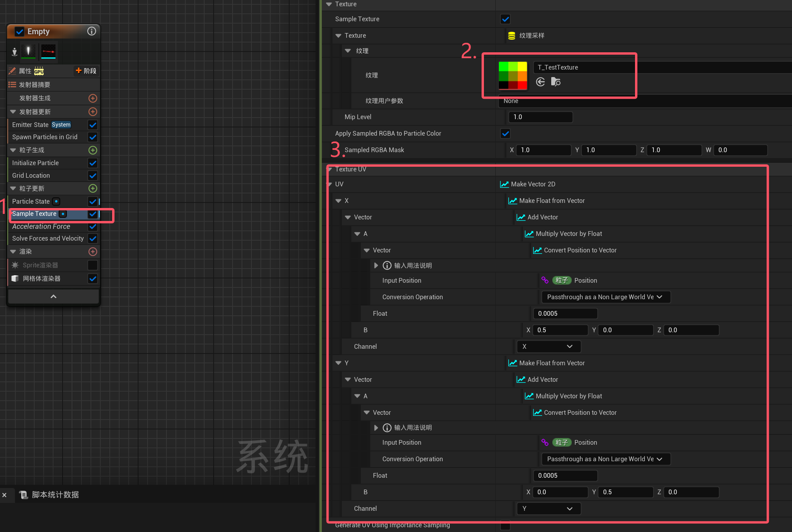Screen dimensions: 792x532
Task: Enable the Sprite渲染器 checkbox
Action: point(93,265)
